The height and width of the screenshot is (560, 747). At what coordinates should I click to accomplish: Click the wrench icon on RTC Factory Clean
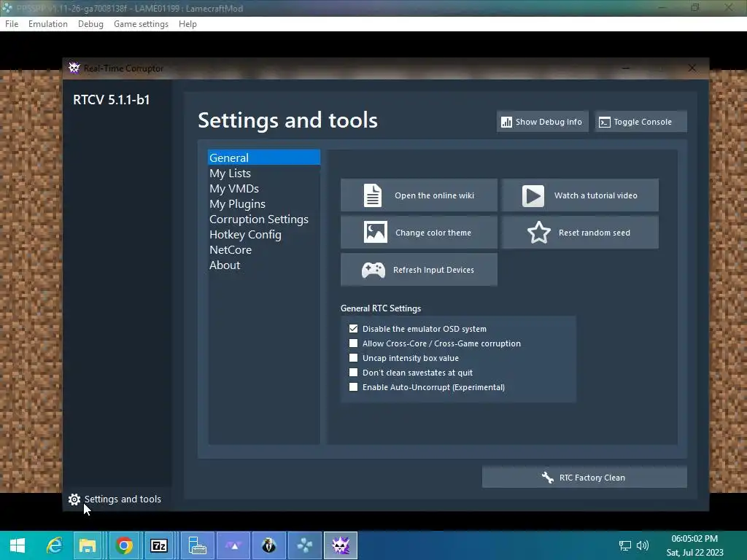click(x=548, y=477)
